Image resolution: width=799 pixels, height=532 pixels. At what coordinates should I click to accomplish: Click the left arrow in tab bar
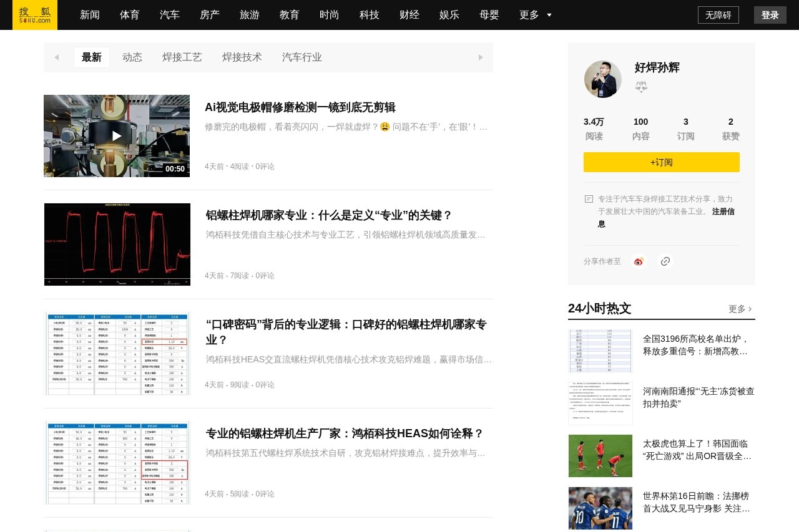coord(56,57)
